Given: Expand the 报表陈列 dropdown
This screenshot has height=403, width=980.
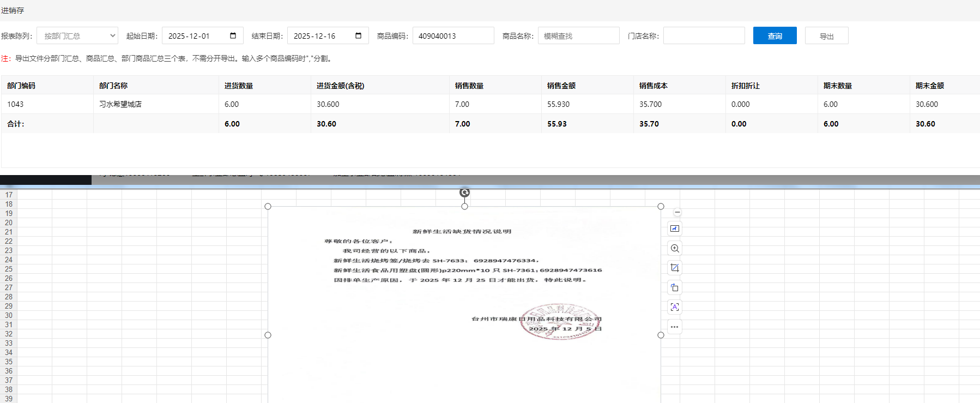Looking at the screenshot, I should (x=77, y=36).
